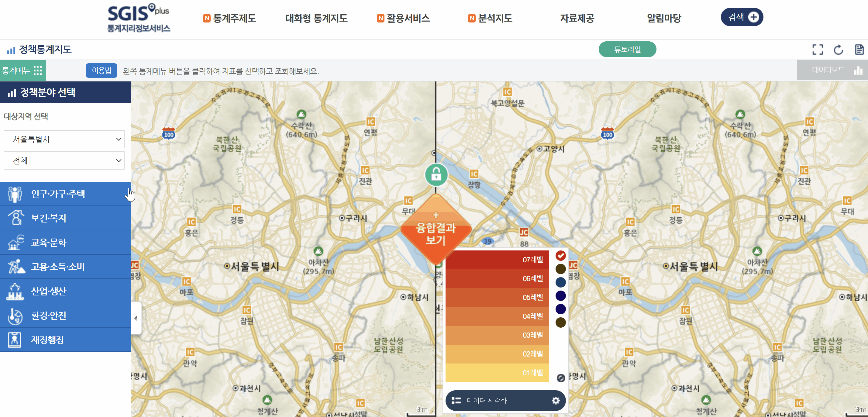The height and width of the screenshot is (417, 868).
Task: Open the 활용서비스 menu
Action: [408, 18]
